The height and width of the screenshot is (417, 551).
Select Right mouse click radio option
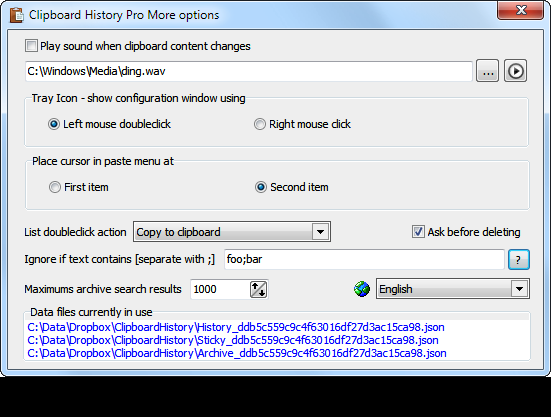260,124
